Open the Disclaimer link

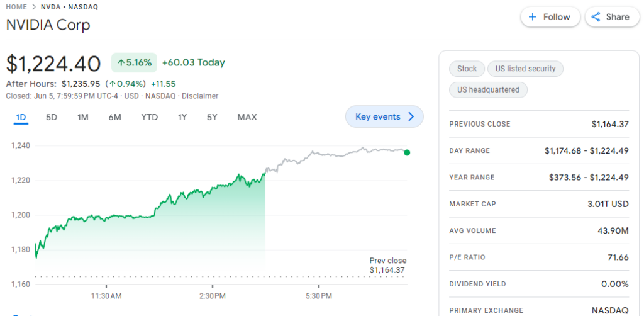(x=200, y=96)
